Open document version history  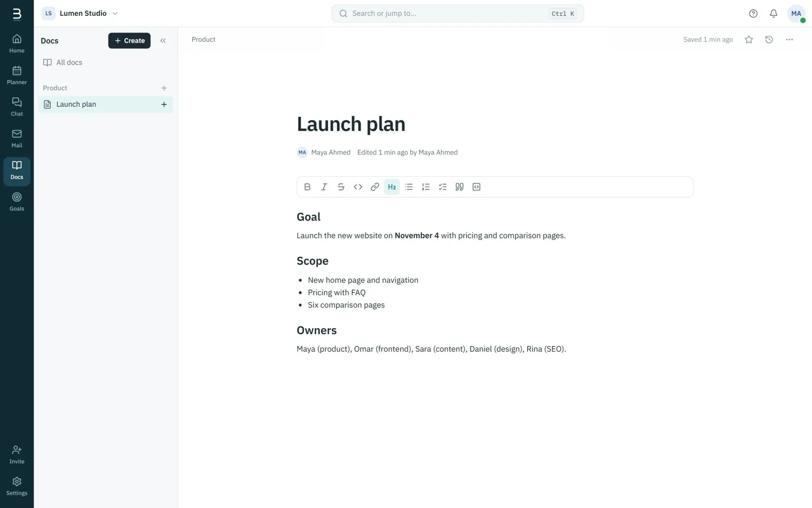(x=769, y=40)
